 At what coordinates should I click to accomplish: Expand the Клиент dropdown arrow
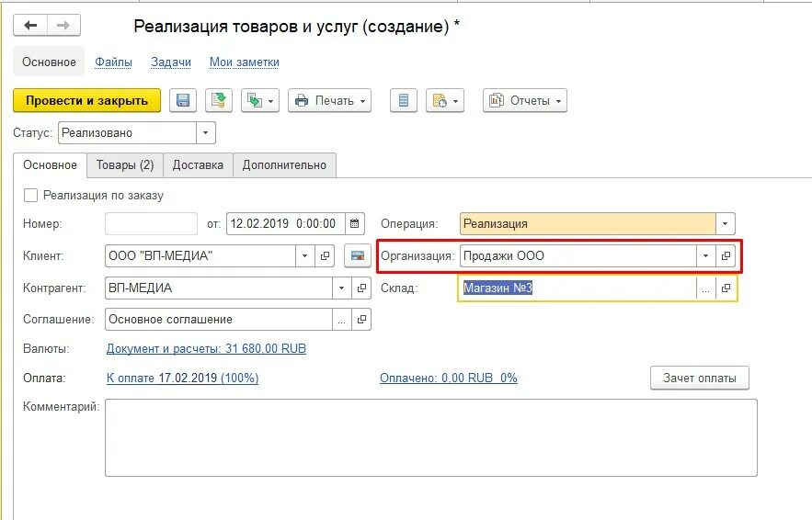(x=305, y=255)
